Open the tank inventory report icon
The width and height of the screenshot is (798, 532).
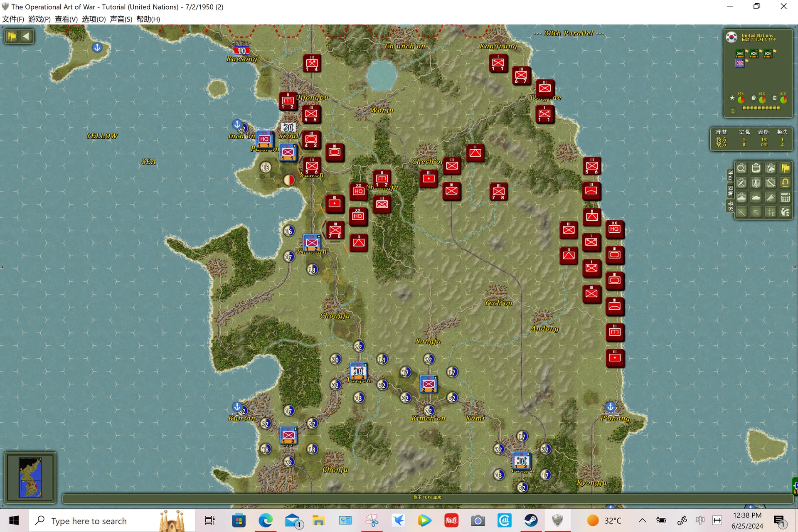coord(741,197)
